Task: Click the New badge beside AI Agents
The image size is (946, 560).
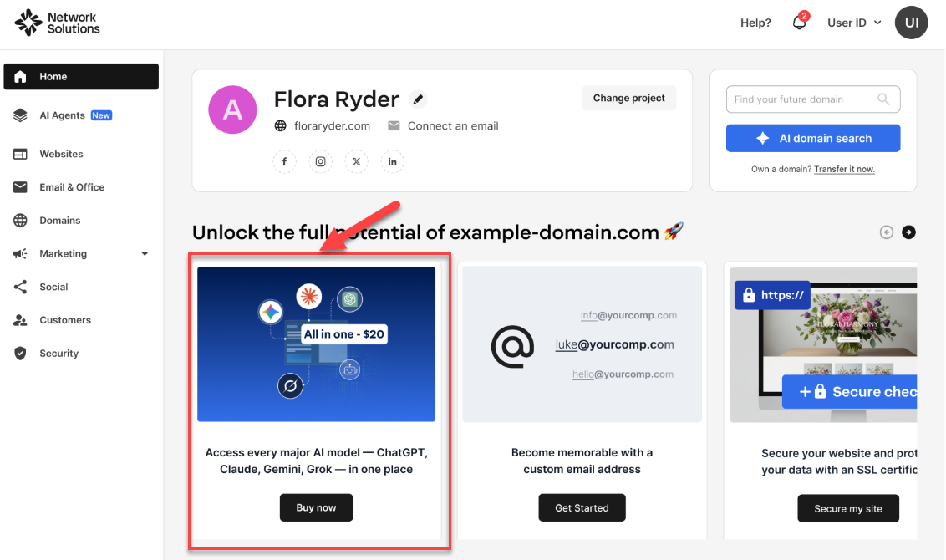Action: pos(101,115)
